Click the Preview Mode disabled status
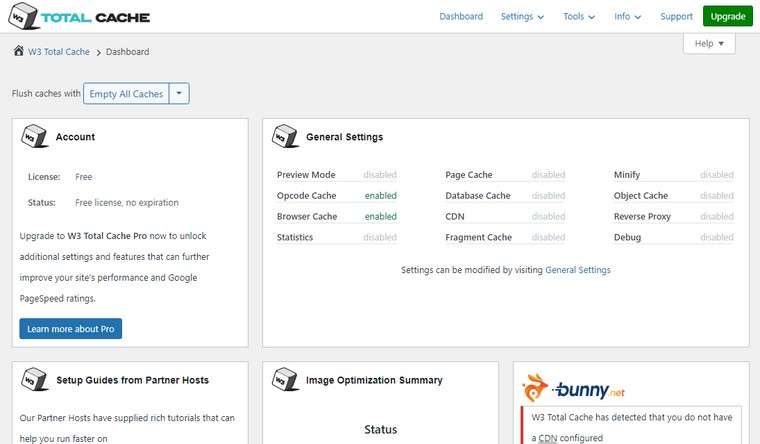 [x=380, y=174]
